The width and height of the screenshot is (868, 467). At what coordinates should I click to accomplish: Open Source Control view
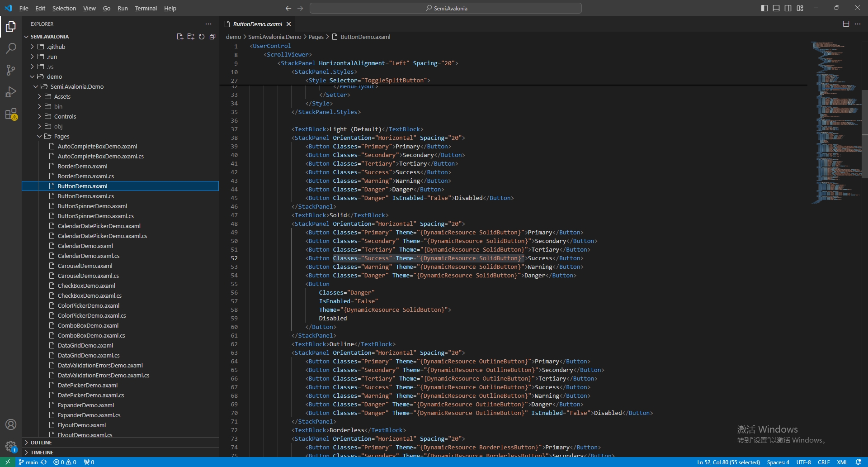[x=11, y=70]
